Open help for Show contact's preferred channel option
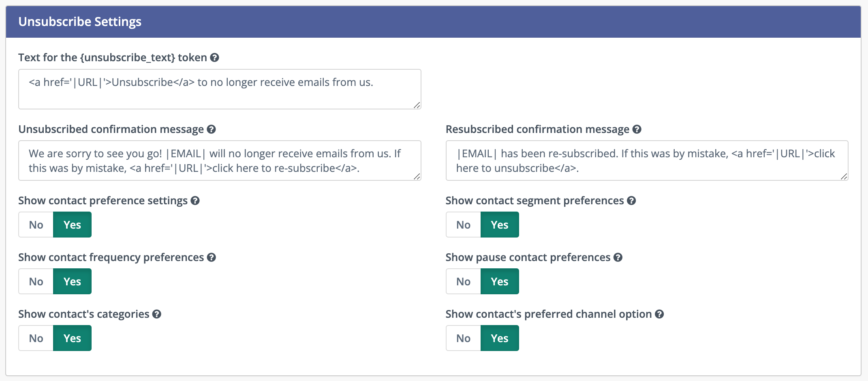 (658, 314)
